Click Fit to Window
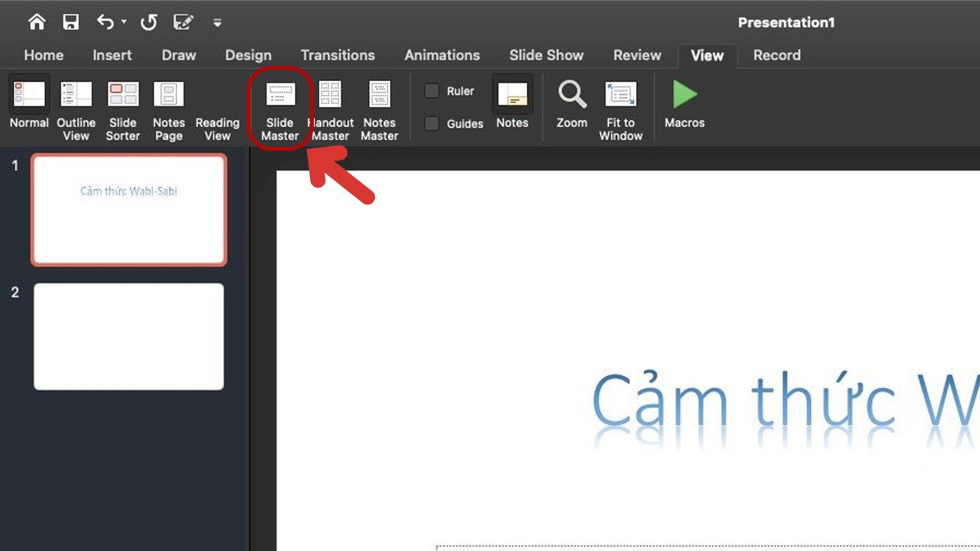Screen dimensions: 980x551 click(621, 112)
